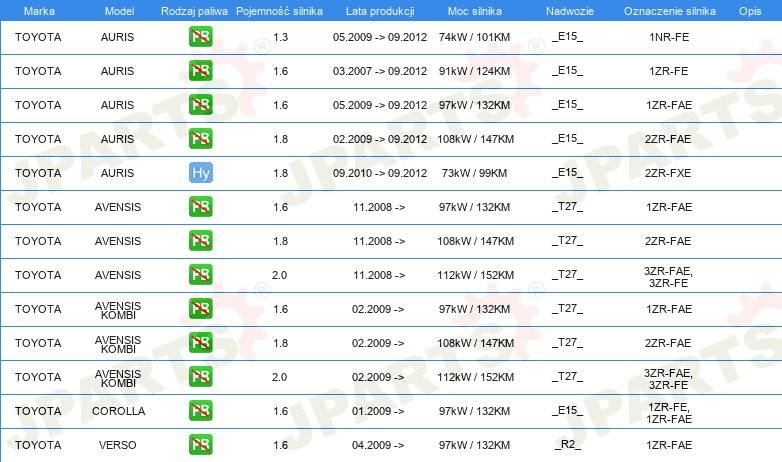The width and height of the screenshot is (782, 462).
Task: Click the Marka column header
Action: 39,11
